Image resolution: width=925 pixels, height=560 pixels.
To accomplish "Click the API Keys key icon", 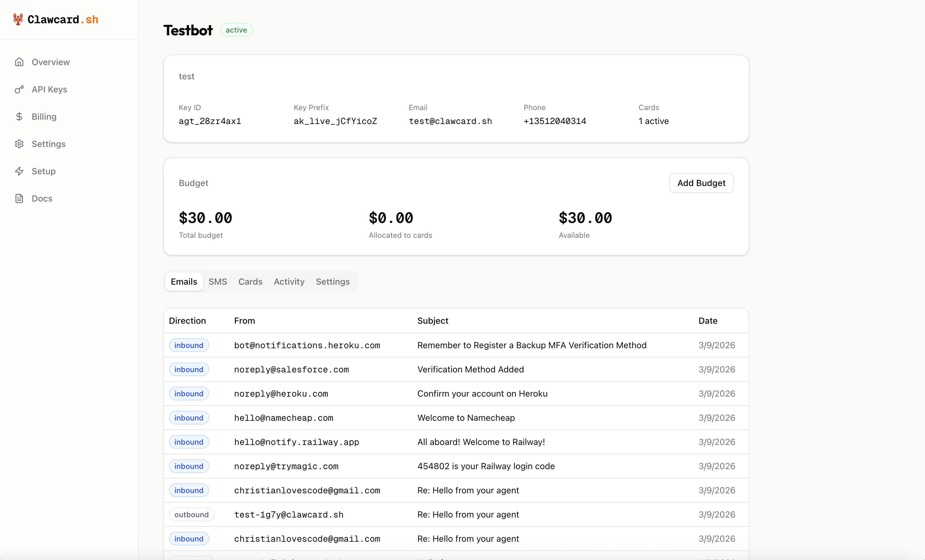I will point(19,89).
